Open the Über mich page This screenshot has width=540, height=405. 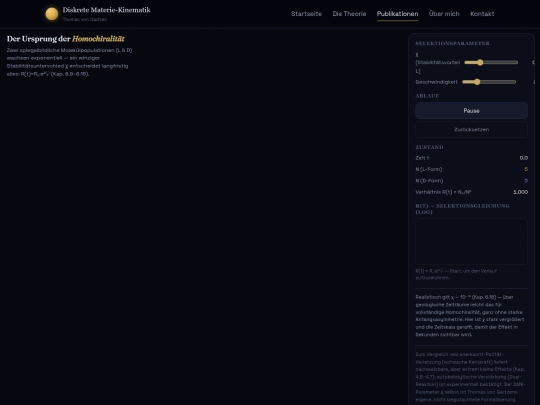[x=444, y=14]
